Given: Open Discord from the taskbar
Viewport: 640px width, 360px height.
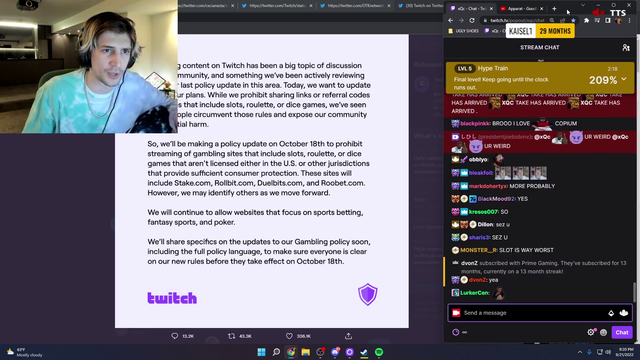Looking at the screenshot, I should coord(335,352).
